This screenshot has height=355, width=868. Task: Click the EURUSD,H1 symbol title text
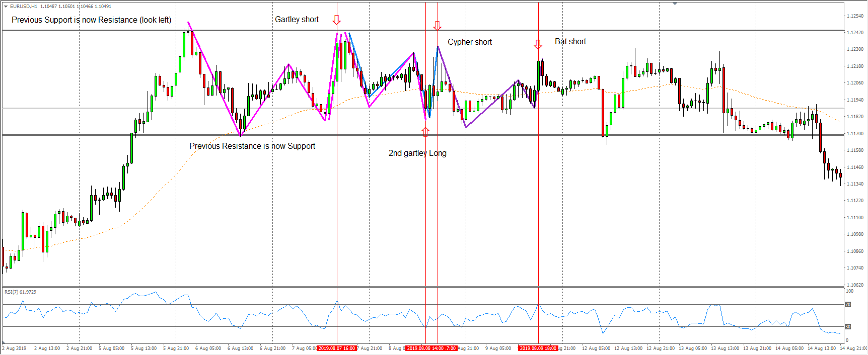24,7
